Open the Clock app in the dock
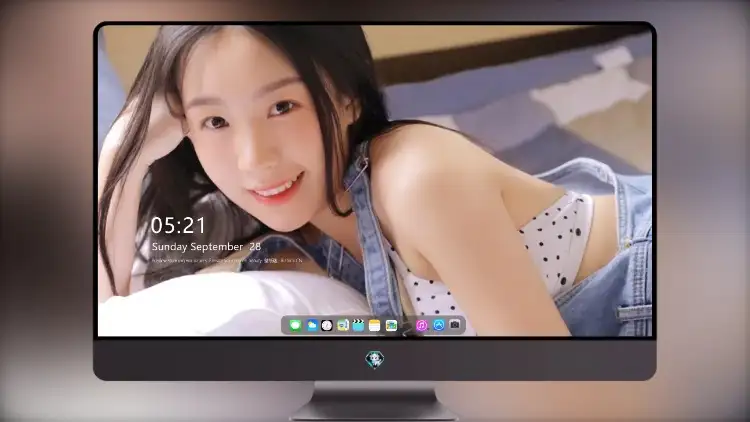750x422 pixels. (327, 326)
